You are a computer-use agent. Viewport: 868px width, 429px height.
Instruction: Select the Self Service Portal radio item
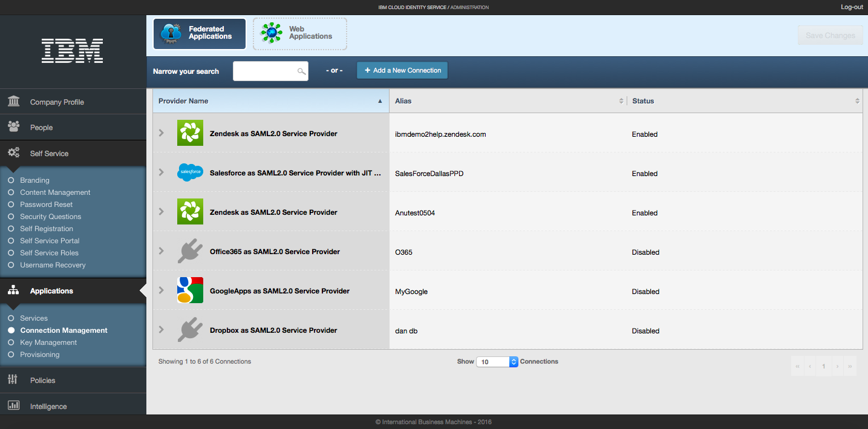[11, 241]
